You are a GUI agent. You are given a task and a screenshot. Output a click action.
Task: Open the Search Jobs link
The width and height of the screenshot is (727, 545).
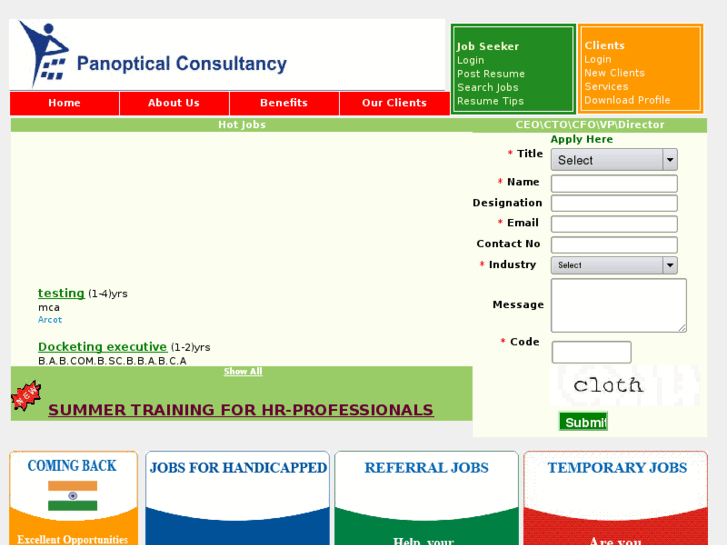(x=488, y=87)
